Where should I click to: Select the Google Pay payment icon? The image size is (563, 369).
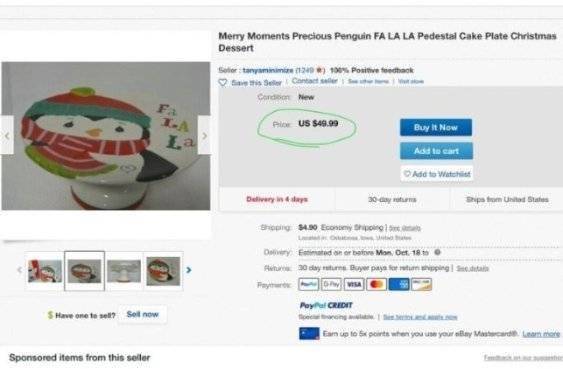331,284
